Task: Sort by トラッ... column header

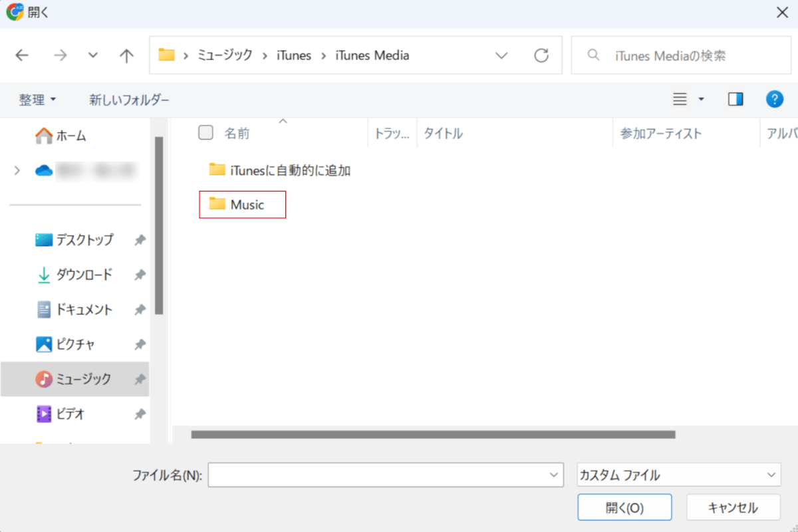Action: pos(392,134)
